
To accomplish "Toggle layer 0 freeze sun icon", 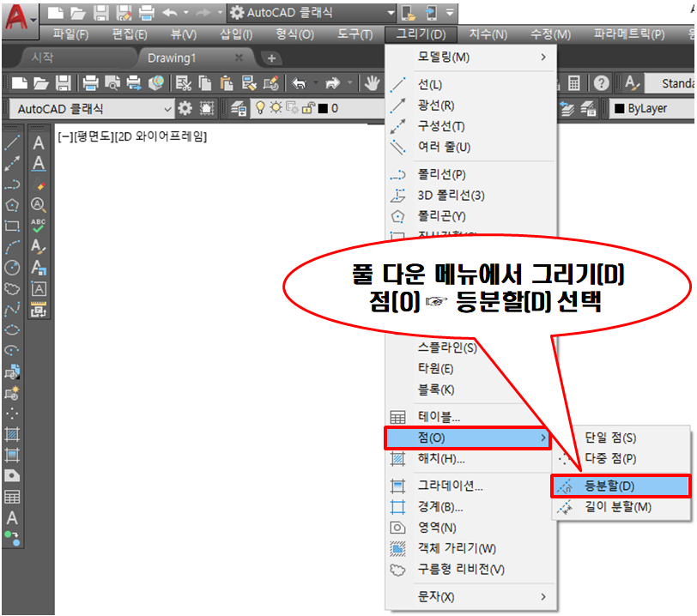I will coord(276,108).
